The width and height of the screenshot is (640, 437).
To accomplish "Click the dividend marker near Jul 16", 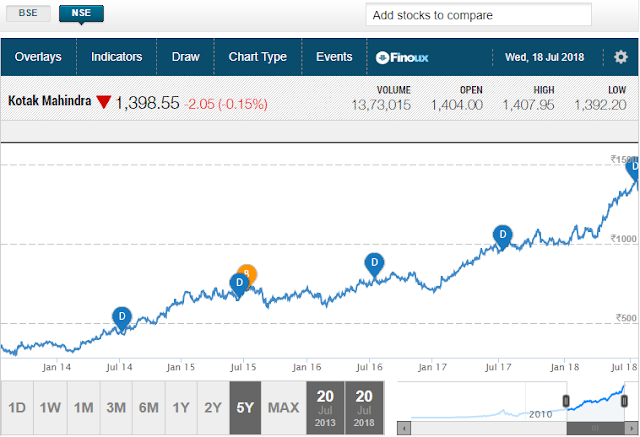I will coord(374,264).
